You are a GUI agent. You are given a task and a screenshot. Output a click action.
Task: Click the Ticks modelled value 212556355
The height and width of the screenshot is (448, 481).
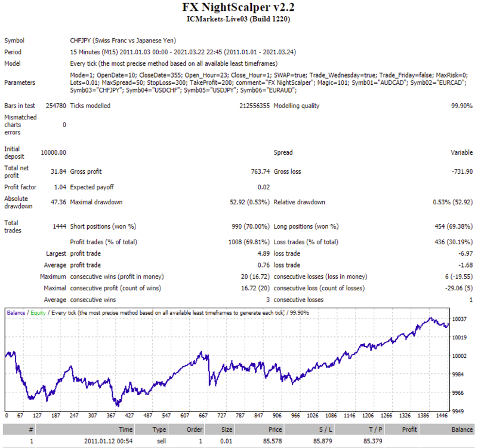tap(254, 106)
